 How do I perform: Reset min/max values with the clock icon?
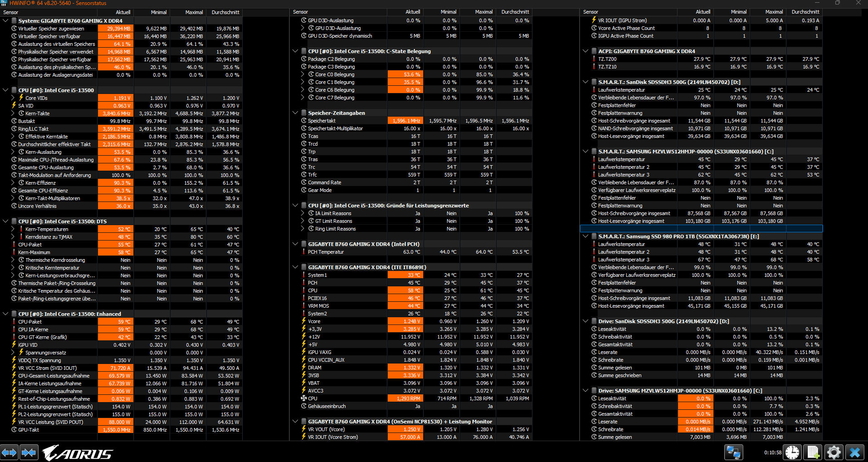pos(792,452)
